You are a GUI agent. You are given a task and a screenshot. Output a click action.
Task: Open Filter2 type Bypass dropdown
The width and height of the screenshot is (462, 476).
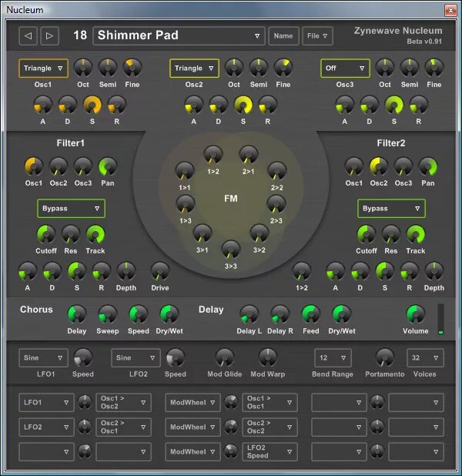pos(392,209)
